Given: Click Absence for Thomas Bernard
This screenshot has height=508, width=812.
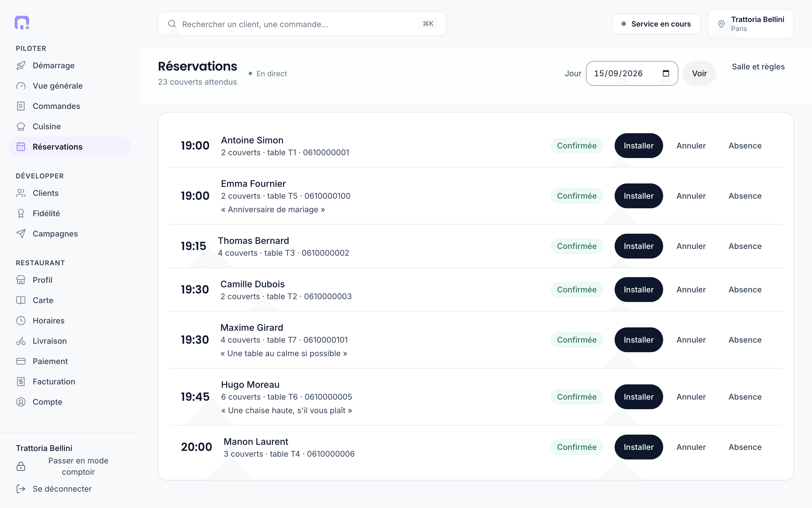Looking at the screenshot, I should pos(745,246).
